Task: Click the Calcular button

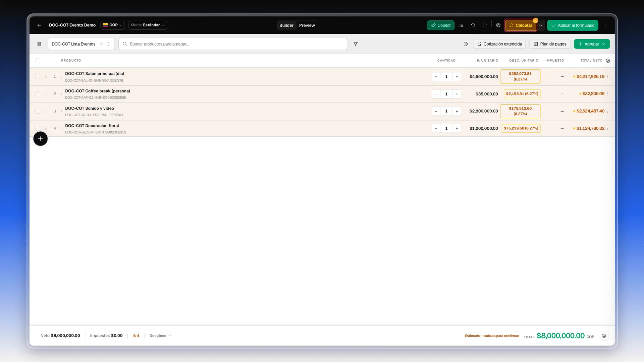Action: 521,25
